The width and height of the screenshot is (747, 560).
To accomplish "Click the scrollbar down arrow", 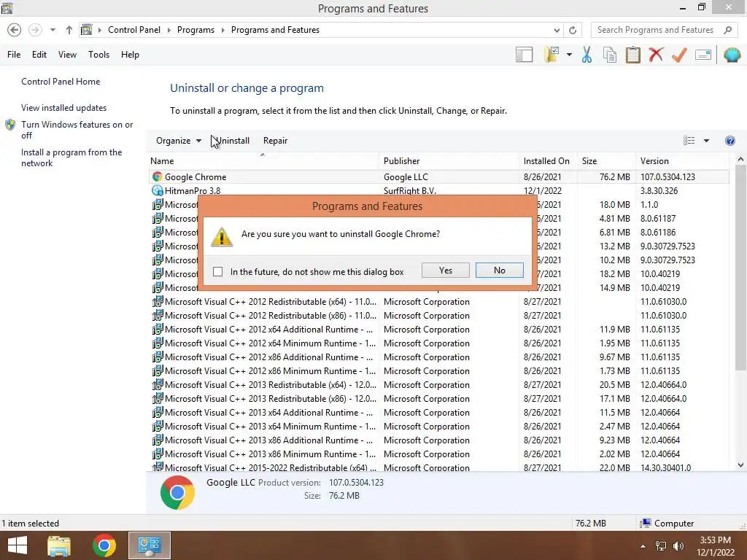I will (740, 465).
